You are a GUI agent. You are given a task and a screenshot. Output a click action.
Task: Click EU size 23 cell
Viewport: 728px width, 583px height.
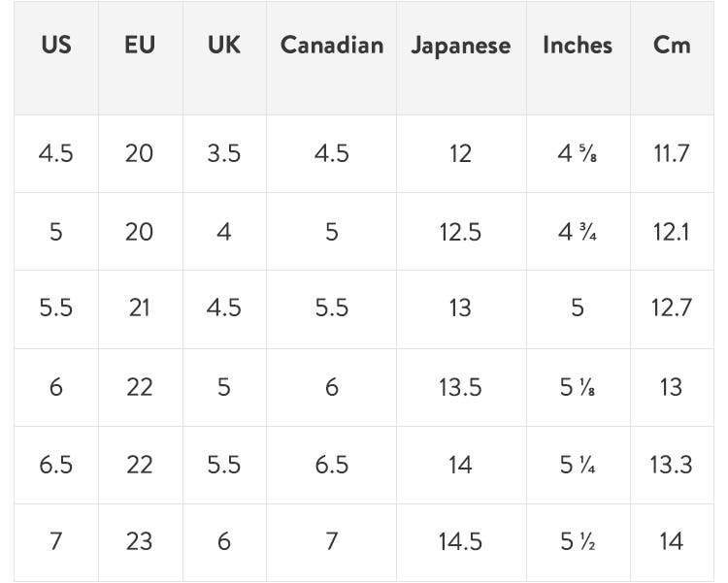[x=140, y=541]
